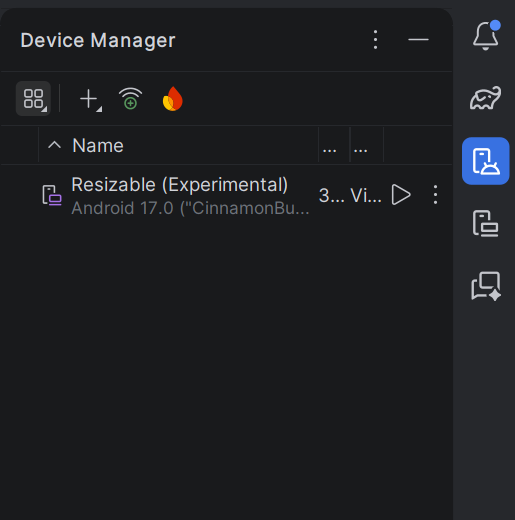Open the add new device dropdown

pos(90,99)
